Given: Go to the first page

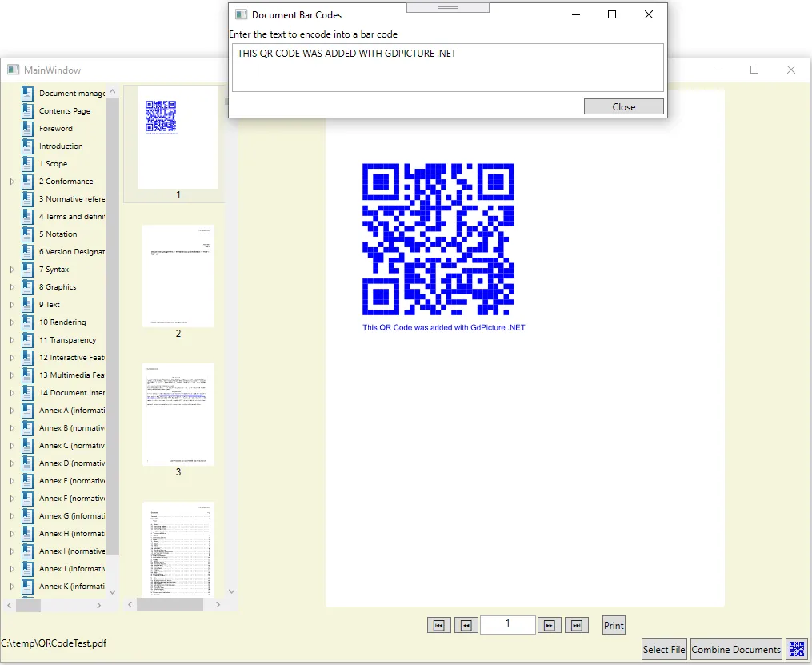Looking at the screenshot, I should (439, 626).
